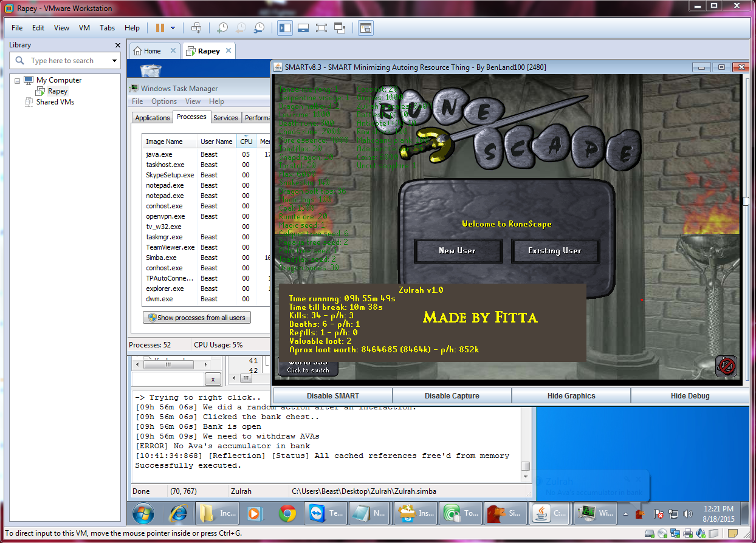Switch to Task Manager Services tab

click(x=225, y=118)
